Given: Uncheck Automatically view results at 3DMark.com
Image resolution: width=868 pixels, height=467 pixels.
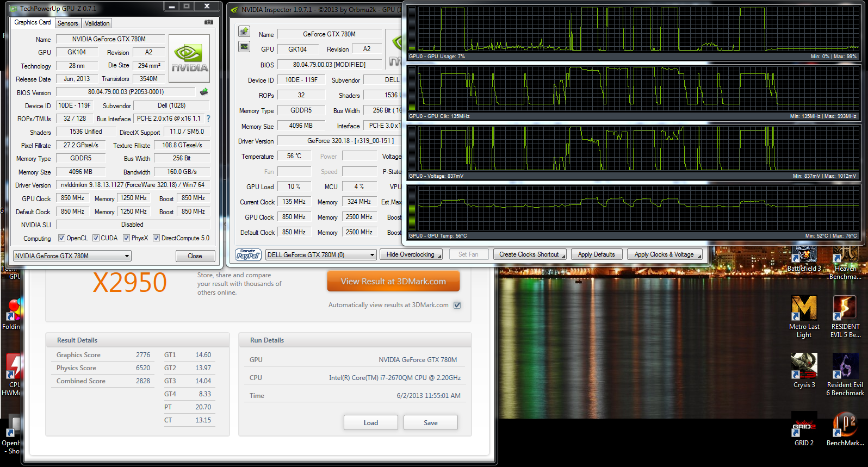Looking at the screenshot, I should (x=457, y=305).
